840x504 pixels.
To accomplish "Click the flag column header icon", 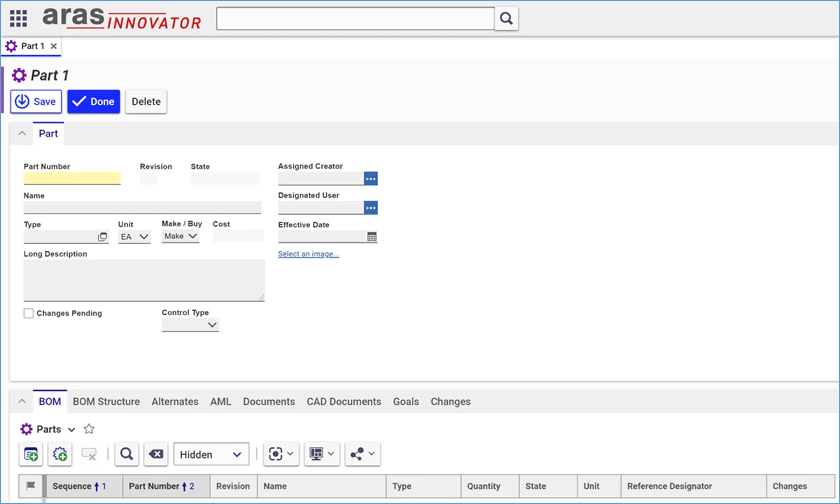I will pos(30,486).
